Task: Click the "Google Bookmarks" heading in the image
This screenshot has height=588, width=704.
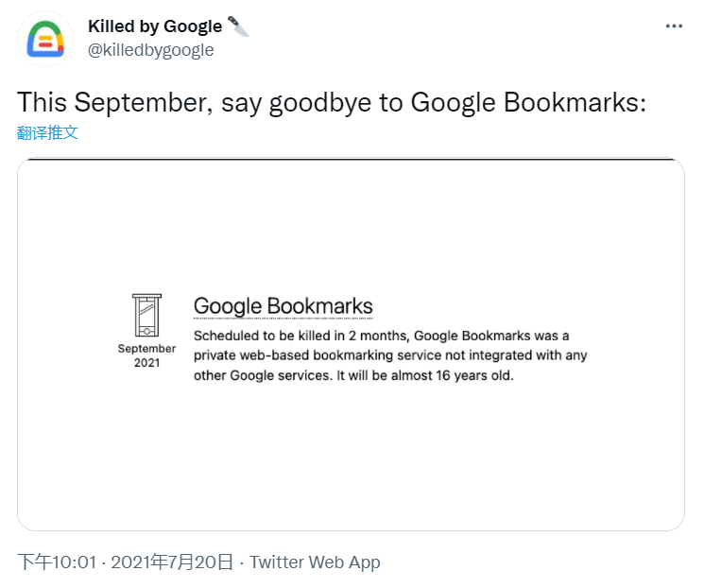Action: tap(283, 306)
